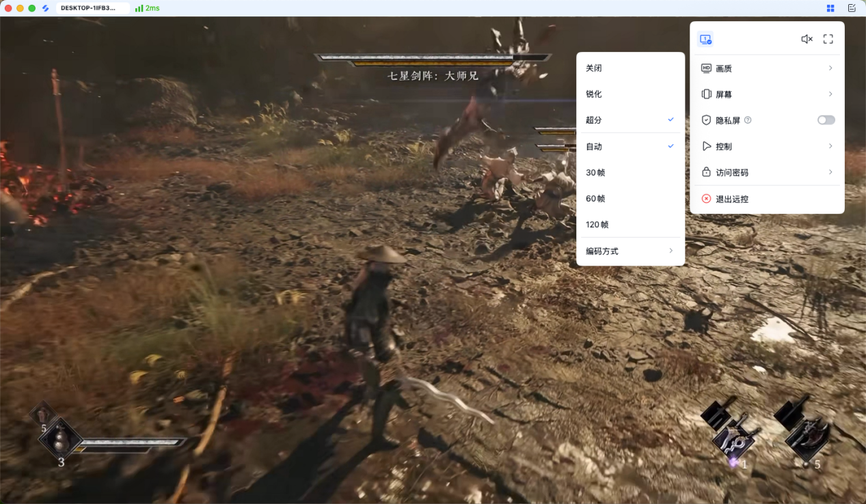
Task: Expand the 访问密码 submenu chevron
Action: [830, 172]
